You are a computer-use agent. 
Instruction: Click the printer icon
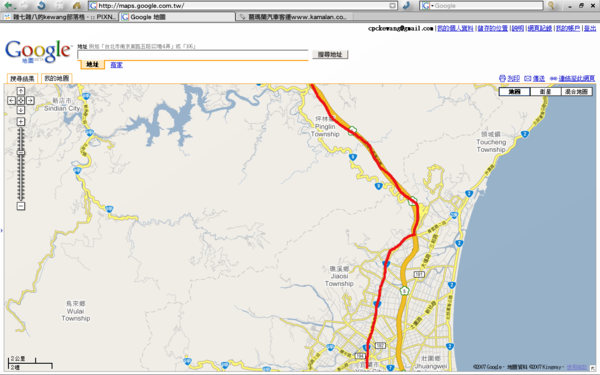coord(502,78)
